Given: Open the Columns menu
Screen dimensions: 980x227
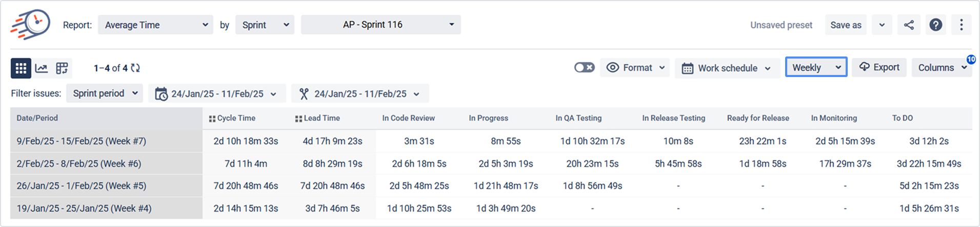Looking at the screenshot, I should click(942, 67).
